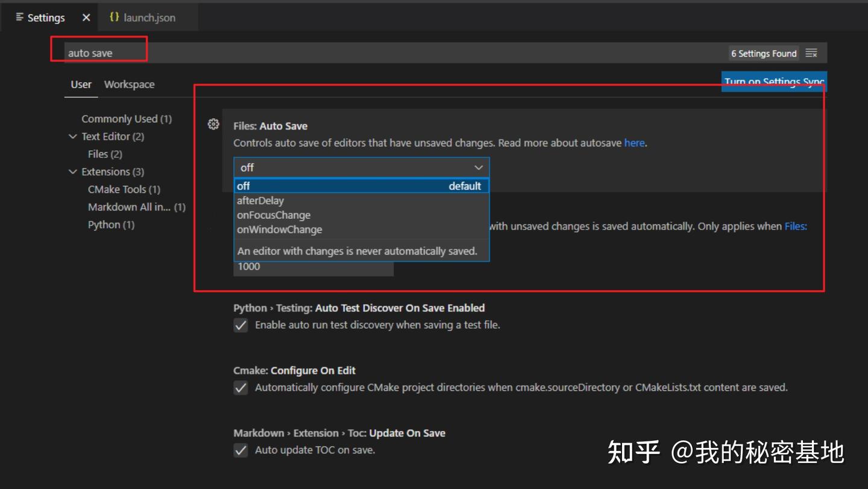Select Python under the Extensions section

(x=111, y=224)
